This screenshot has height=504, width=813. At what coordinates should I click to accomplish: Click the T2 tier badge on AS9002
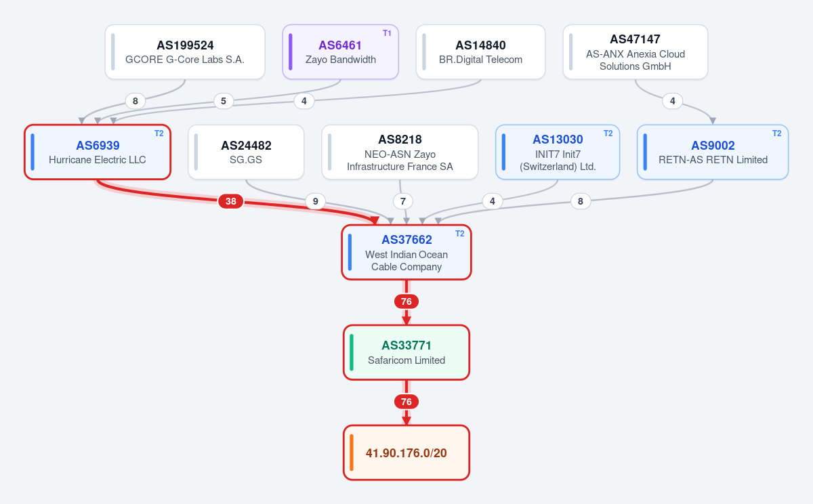(776, 133)
